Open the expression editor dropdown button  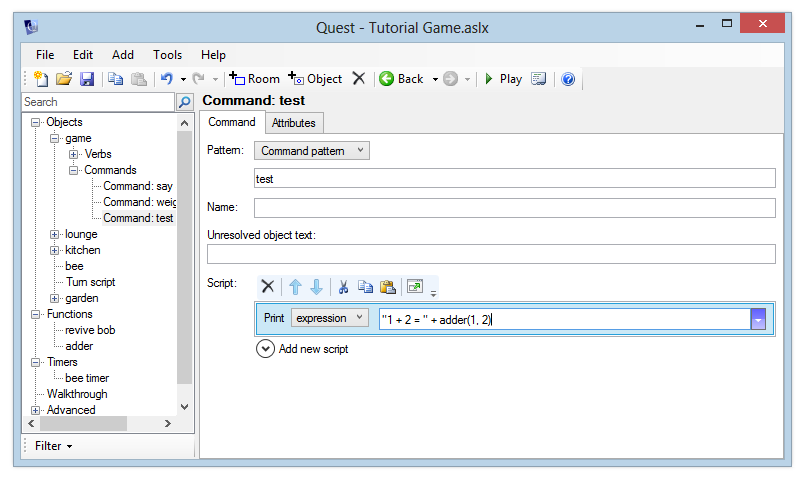click(758, 319)
